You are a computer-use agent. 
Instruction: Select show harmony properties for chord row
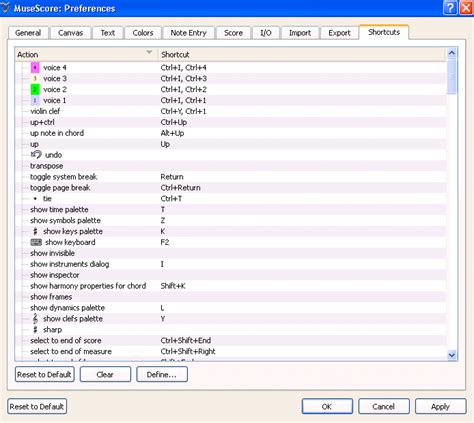click(230, 286)
